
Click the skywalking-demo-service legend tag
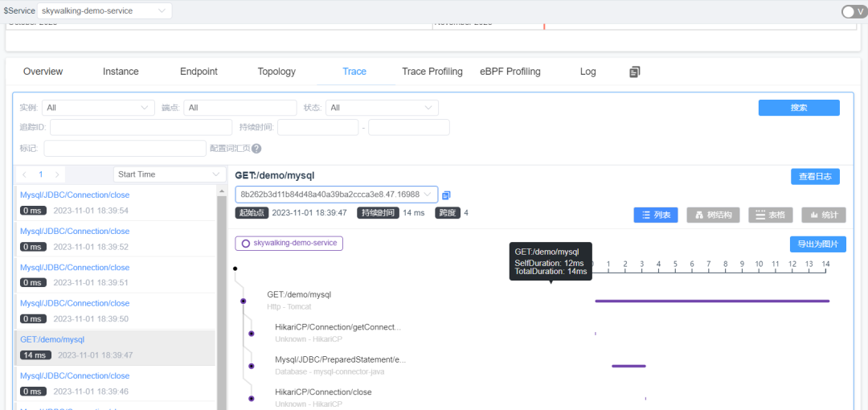[x=289, y=244]
